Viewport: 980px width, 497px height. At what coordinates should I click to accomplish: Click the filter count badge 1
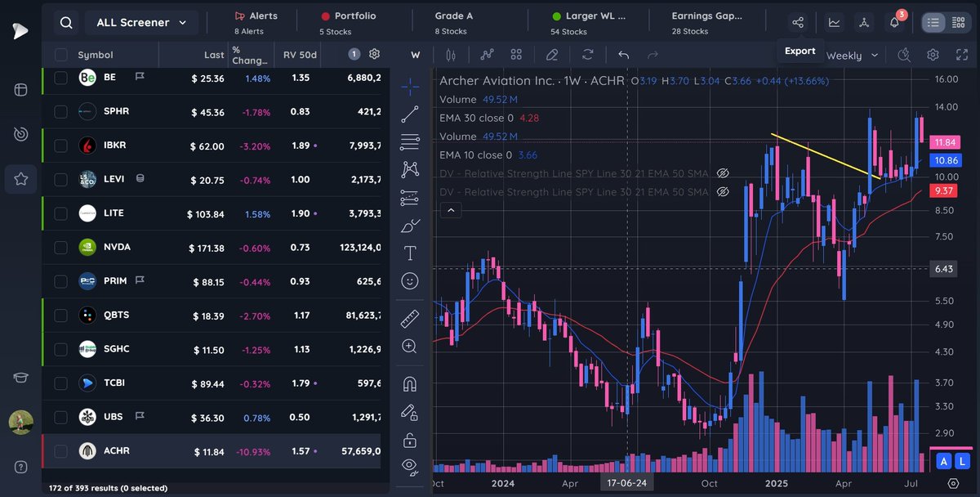354,55
